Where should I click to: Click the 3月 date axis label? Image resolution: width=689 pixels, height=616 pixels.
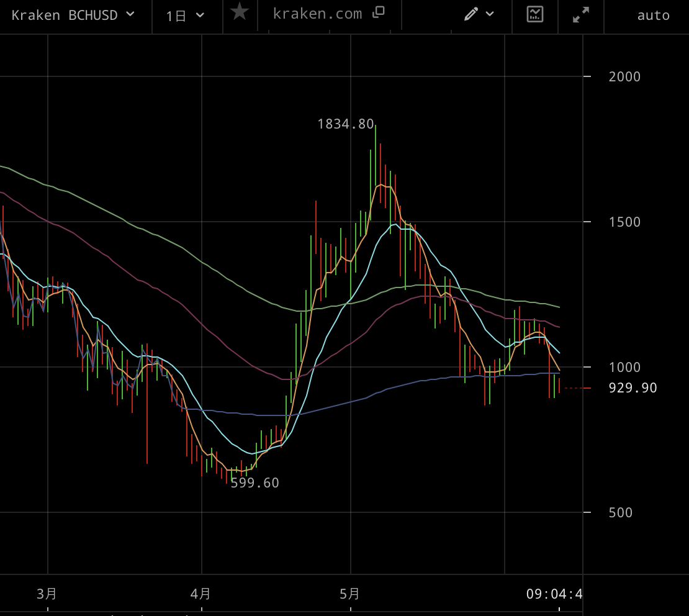[47, 594]
